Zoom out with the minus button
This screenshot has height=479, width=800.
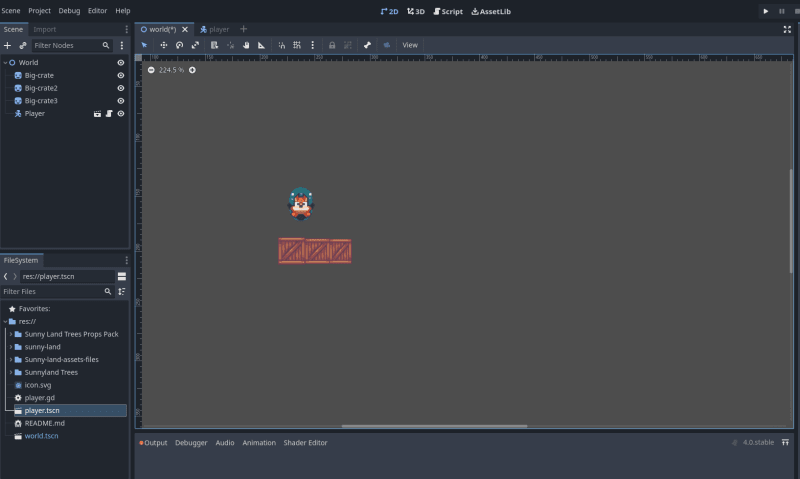[151, 70]
